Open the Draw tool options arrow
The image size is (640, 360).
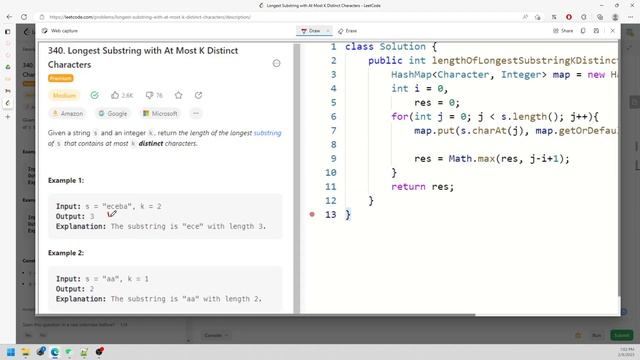(328, 31)
